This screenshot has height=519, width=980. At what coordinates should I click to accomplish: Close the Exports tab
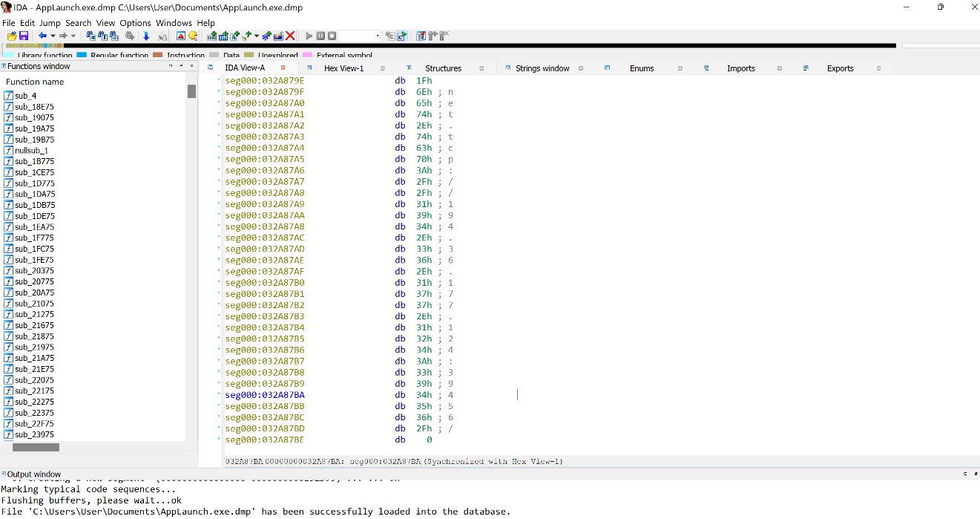(x=879, y=68)
